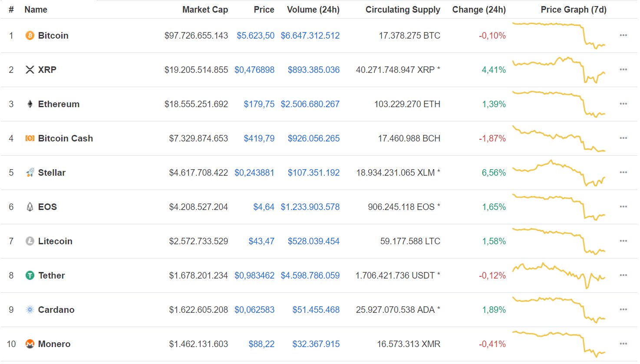The image size is (640, 364).
Task: Open the Stellar name link
Action: (52, 173)
